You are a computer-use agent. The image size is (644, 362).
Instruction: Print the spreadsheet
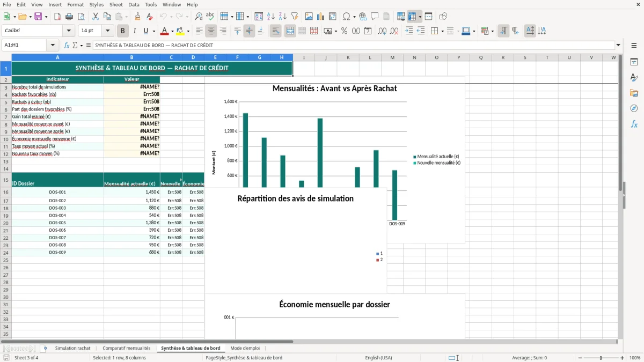69,17
